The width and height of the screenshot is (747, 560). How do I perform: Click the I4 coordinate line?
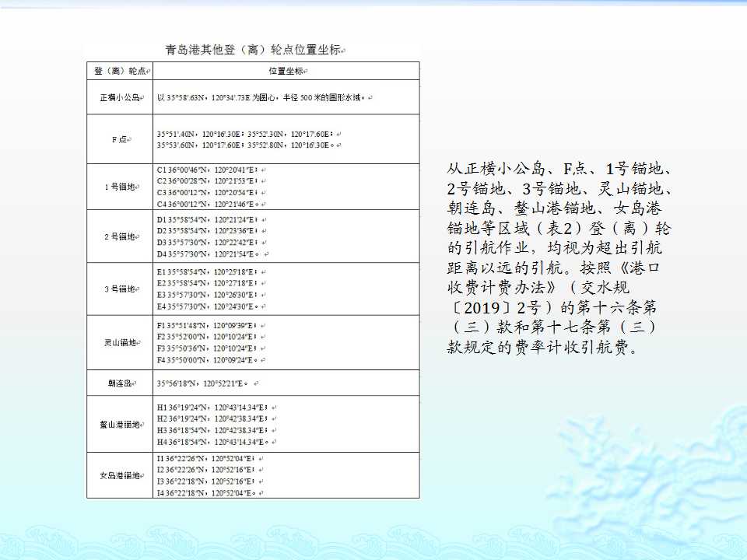point(212,492)
